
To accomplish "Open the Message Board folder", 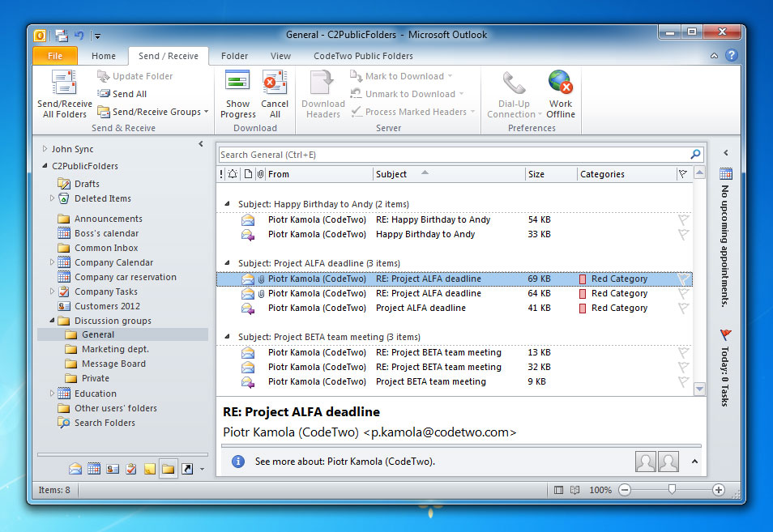I will click(x=114, y=364).
